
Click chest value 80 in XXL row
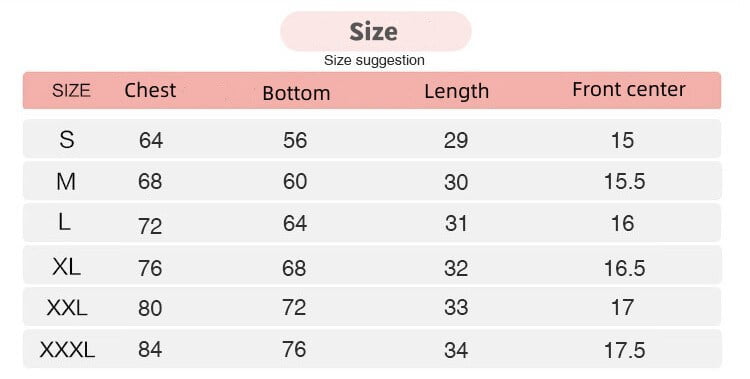point(150,308)
